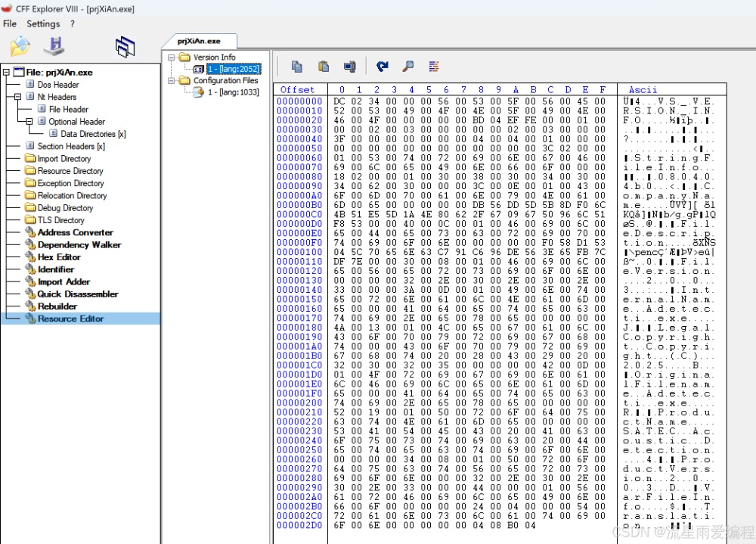Image resolution: width=756 pixels, height=544 pixels.
Task: Click the copy icon in hex toolbar
Action: (x=297, y=67)
